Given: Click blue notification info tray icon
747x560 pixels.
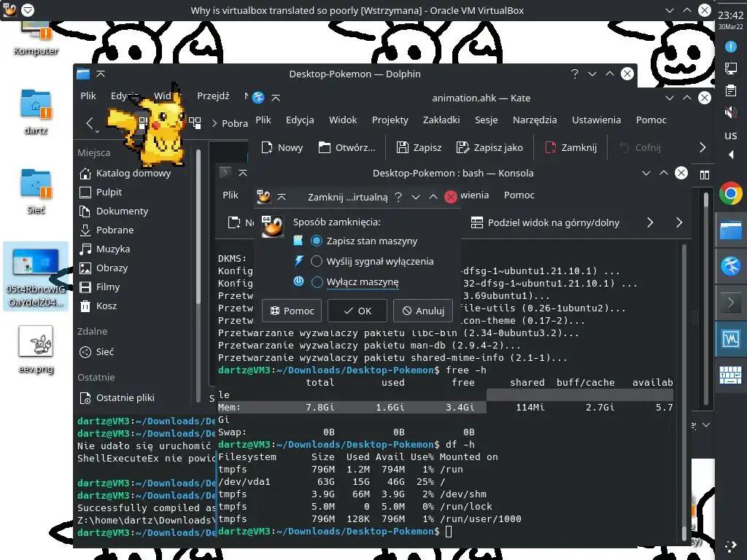Looking at the screenshot, I should (x=730, y=47).
